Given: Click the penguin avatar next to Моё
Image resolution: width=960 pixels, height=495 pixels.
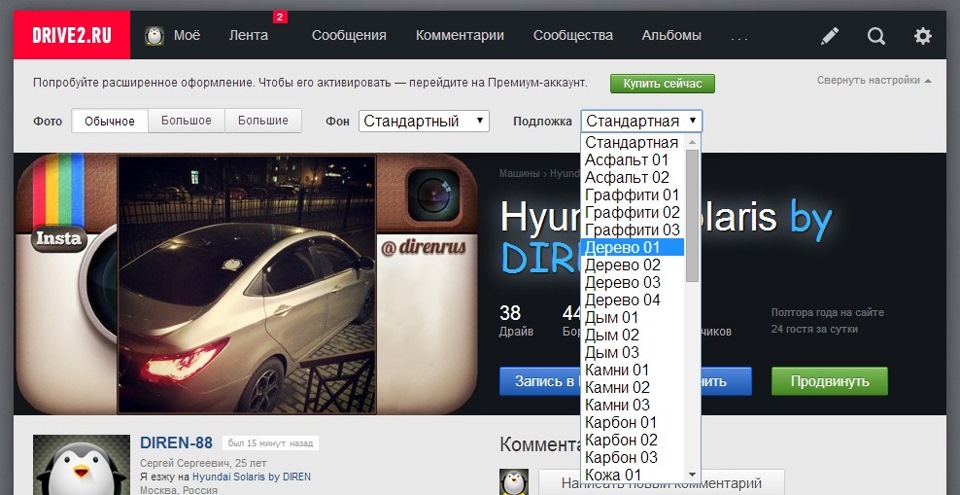Looking at the screenshot, I should tap(154, 36).
